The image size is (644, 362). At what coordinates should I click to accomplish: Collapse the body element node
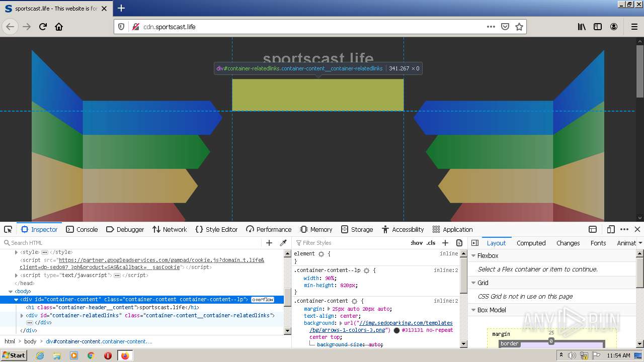click(x=11, y=291)
